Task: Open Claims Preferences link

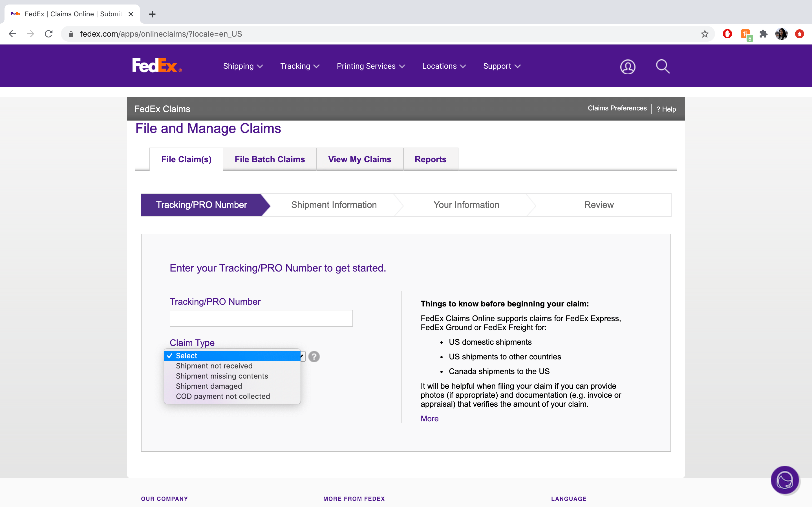Action: point(617,108)
